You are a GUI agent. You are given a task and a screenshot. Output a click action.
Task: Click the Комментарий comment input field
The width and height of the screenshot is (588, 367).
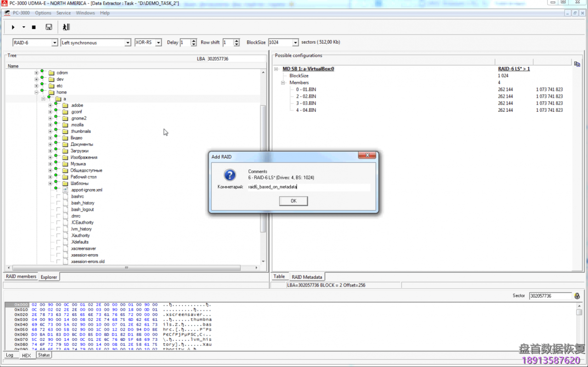[308, 187]
